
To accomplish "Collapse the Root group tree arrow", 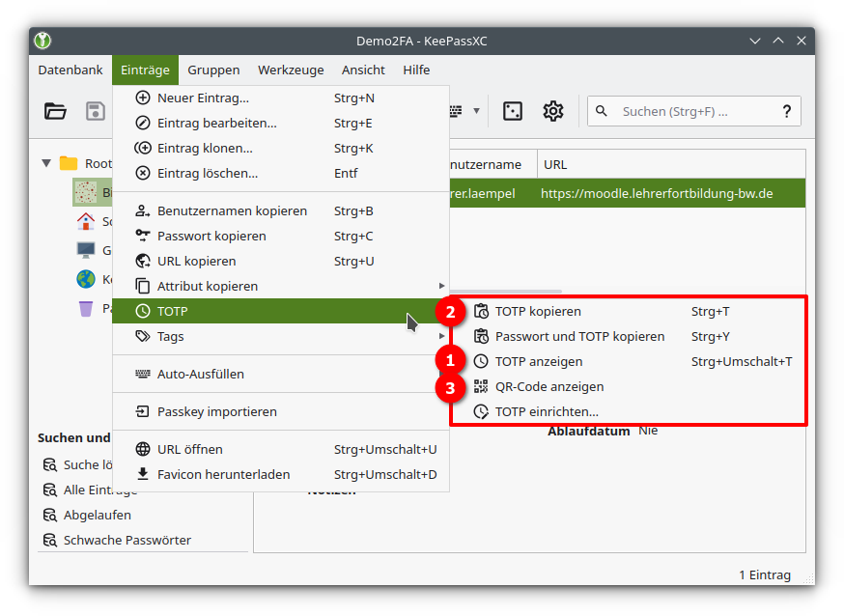I will pos(46,163).
